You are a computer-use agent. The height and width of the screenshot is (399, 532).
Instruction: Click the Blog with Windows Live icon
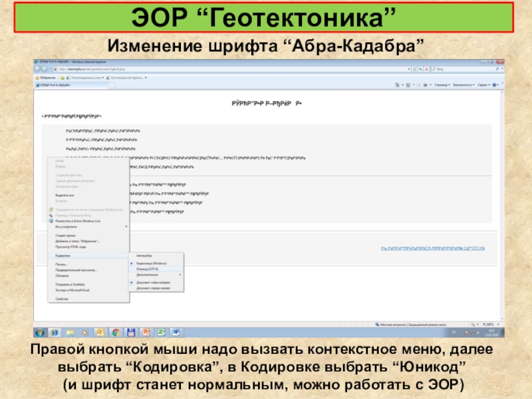click(51, 221)
